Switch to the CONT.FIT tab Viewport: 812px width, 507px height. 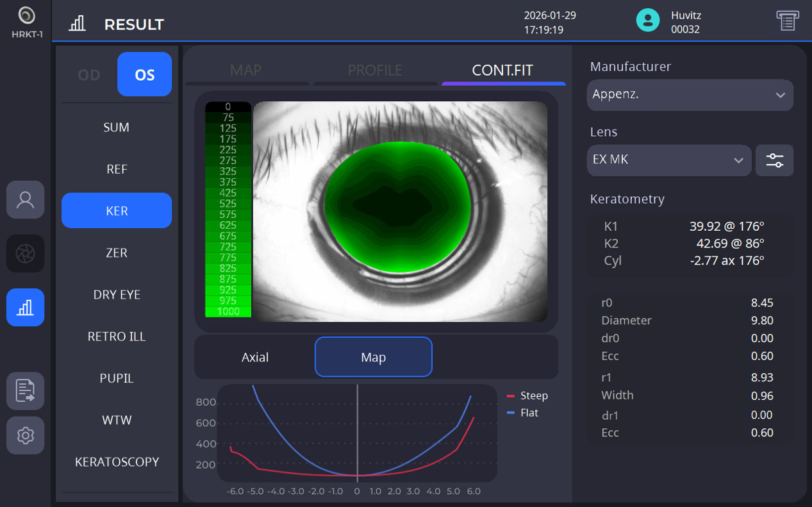click(502, 70)
